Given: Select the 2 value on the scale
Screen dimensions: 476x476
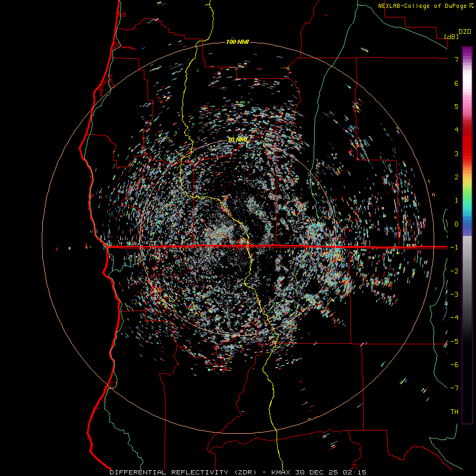Looking at the screenshot, I should click(x=456, y=177).
